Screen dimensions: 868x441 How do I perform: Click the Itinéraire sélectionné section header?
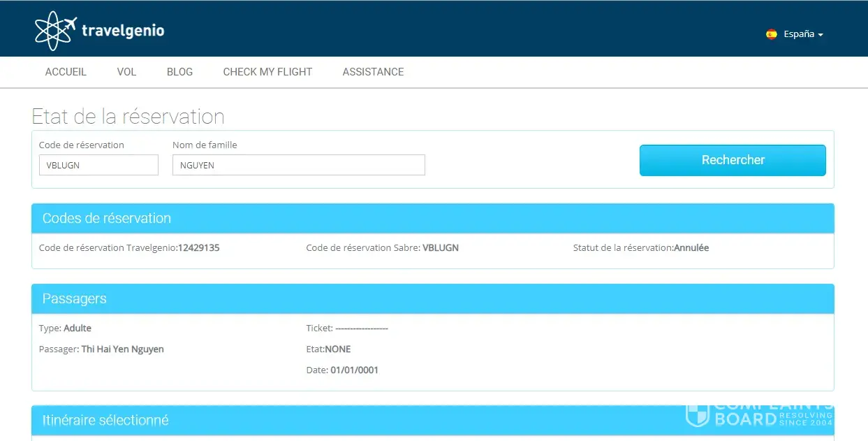[105, 420]
